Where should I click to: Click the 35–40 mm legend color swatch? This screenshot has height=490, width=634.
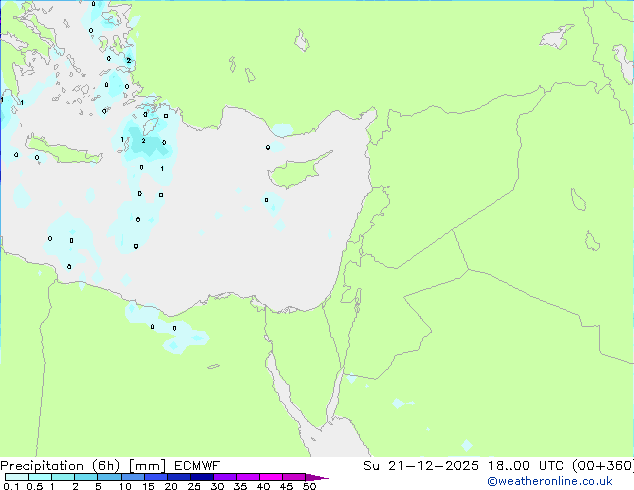(x=248, y=477)
